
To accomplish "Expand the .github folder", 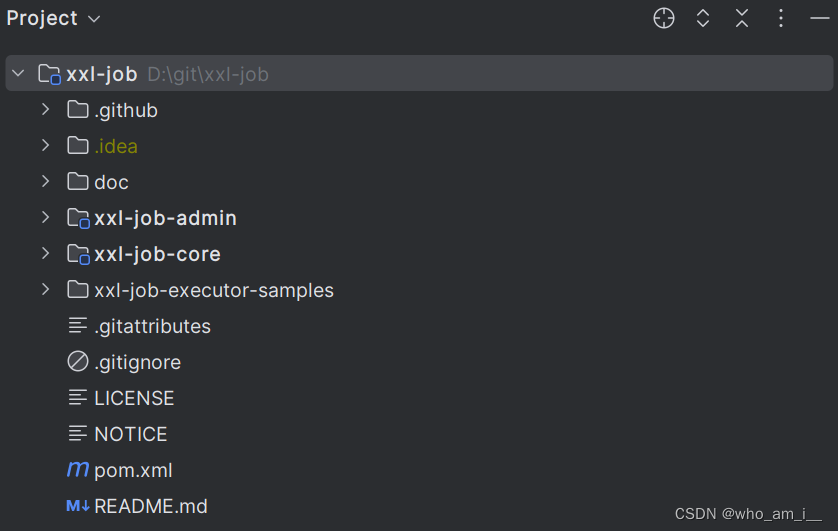I will [45, 110].
